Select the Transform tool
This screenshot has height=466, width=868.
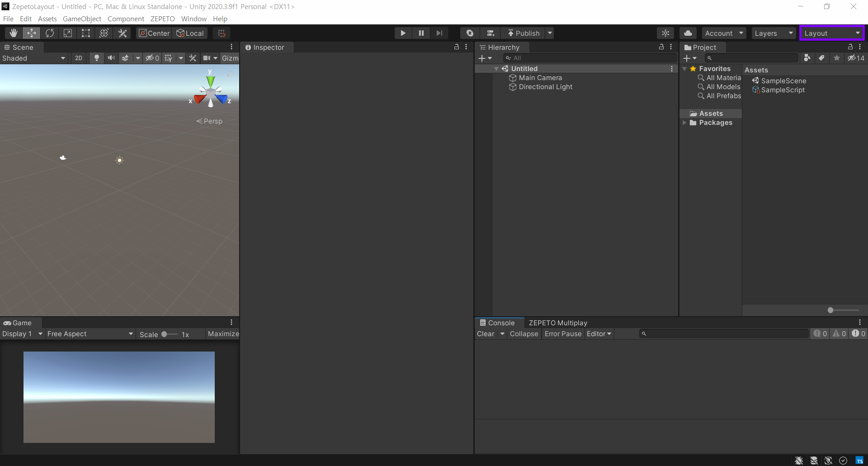pos(104,33)
